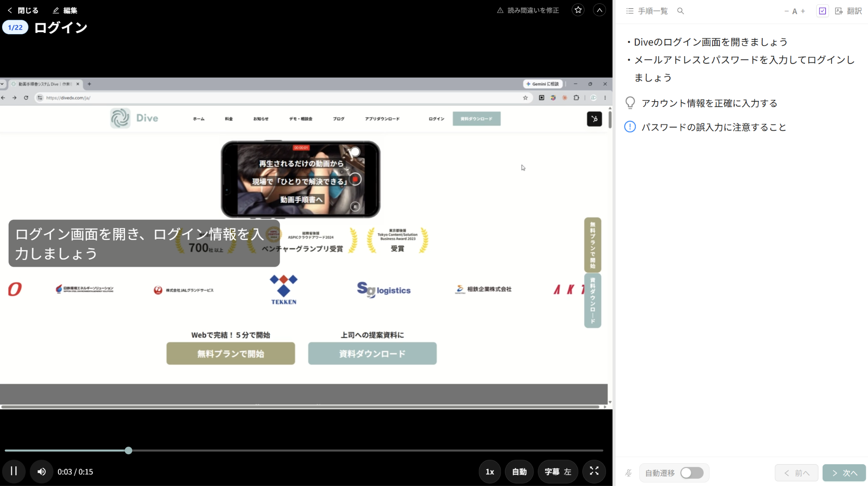Mute the video with the speaker icon
The height and width of the screenshot is (486, 868).
(x=42, y=471)
